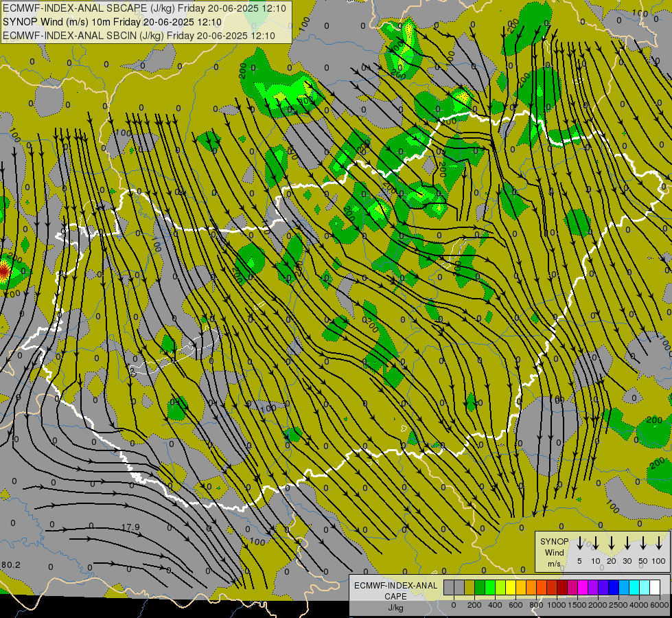
Task: Click the 50 m/s wind arrow symbol
Action: (643, 543)
